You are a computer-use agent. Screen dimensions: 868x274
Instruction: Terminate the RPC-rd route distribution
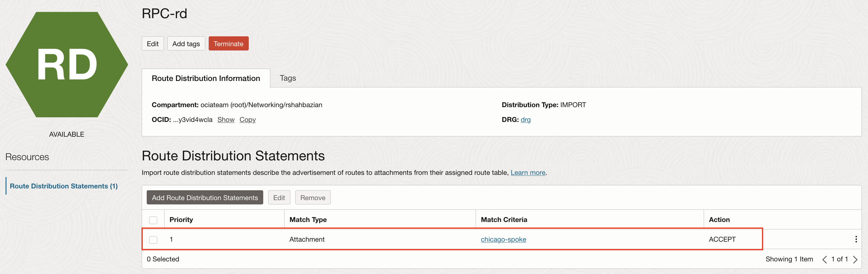[228, 44]
